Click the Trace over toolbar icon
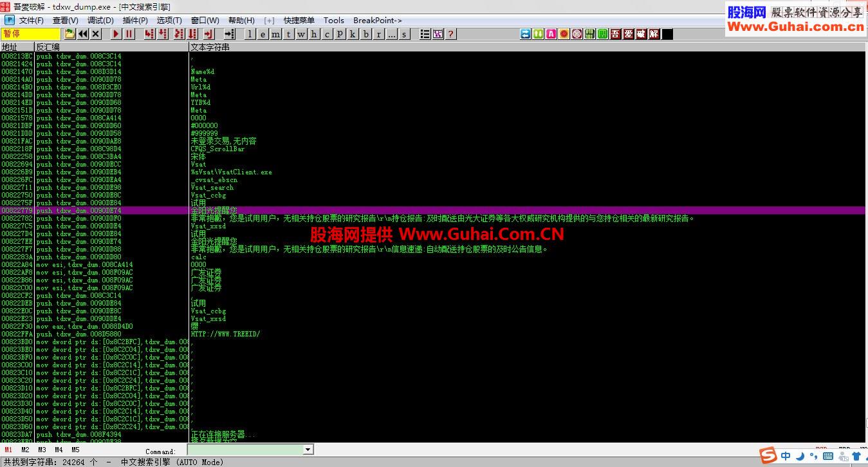868x467 pixels. pos(192,34)
